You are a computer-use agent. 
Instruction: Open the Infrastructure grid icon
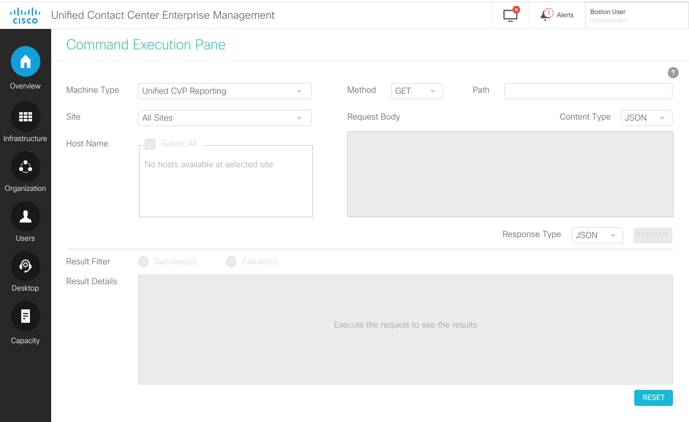point(25,116)
